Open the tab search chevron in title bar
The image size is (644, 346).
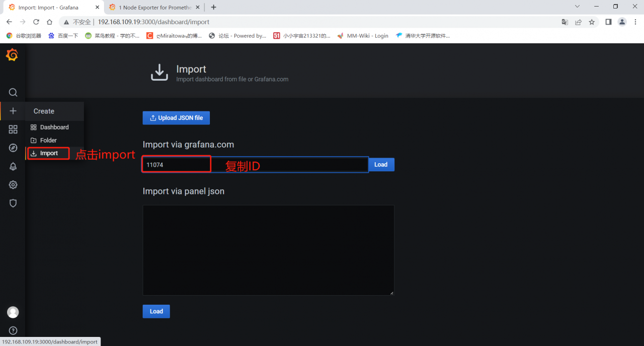tap(577, 7)
